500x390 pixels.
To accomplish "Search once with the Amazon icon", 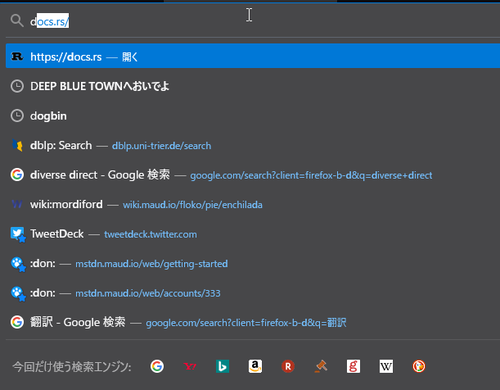I will tap(255, 366).
